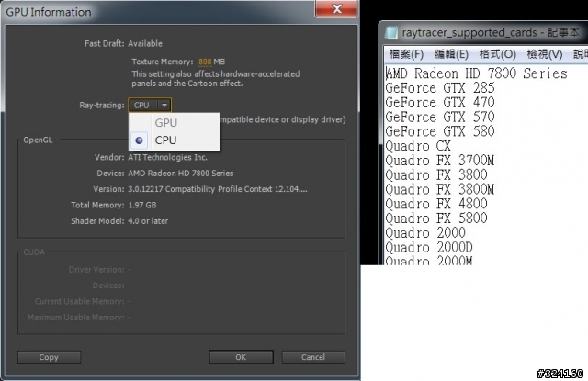This screenshot has height=381, width=588.
Task: Click the Texture Memory 808 value
Action: pyautogui.click(x=205, y=62)
